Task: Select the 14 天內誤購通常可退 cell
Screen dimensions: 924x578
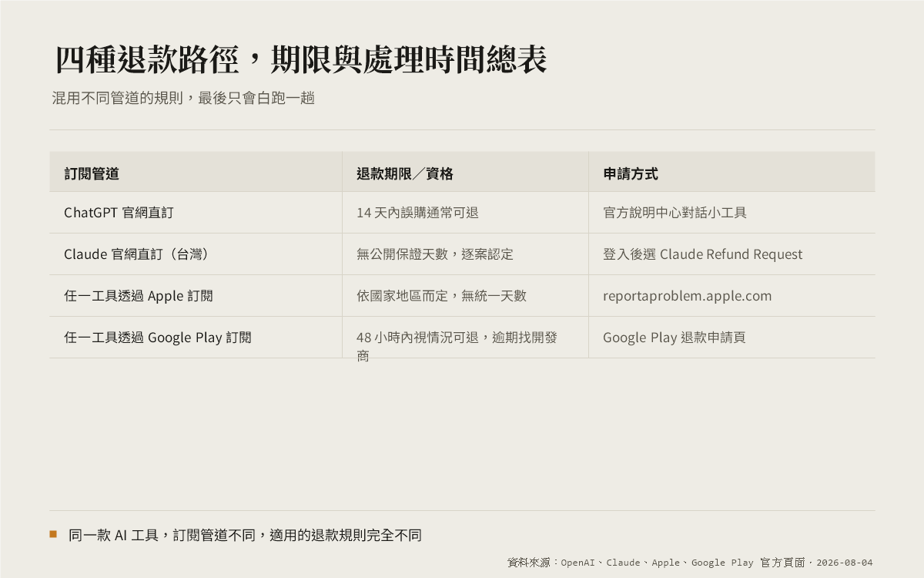Action: (465, 213)
